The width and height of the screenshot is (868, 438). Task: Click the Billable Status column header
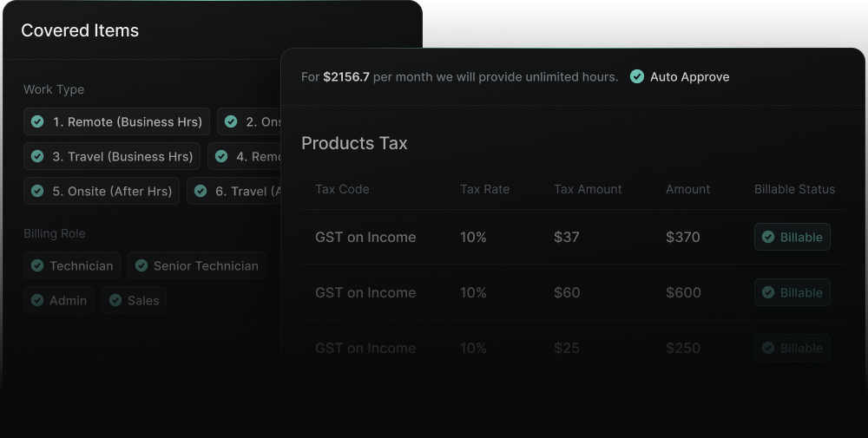794,189
